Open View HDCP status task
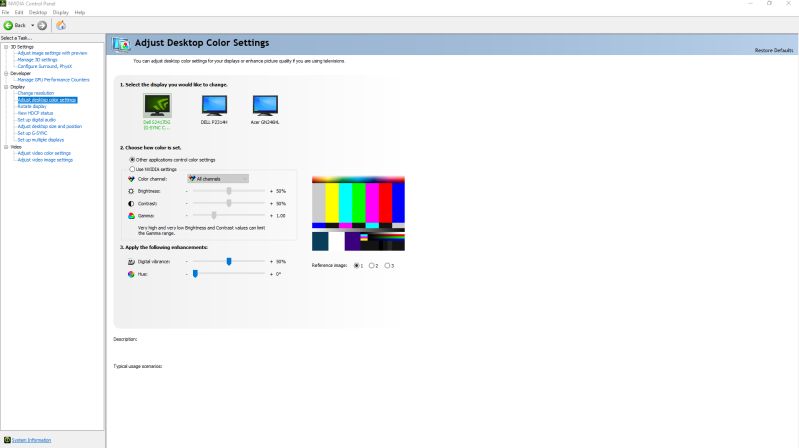 click(x=36, y=113)
